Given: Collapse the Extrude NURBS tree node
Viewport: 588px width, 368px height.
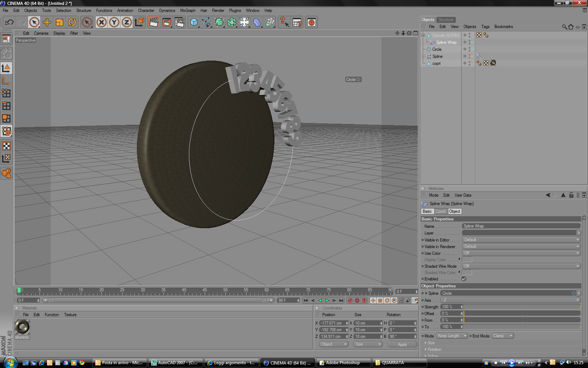Looking at the screenshot, I should (x=423, y=35).
